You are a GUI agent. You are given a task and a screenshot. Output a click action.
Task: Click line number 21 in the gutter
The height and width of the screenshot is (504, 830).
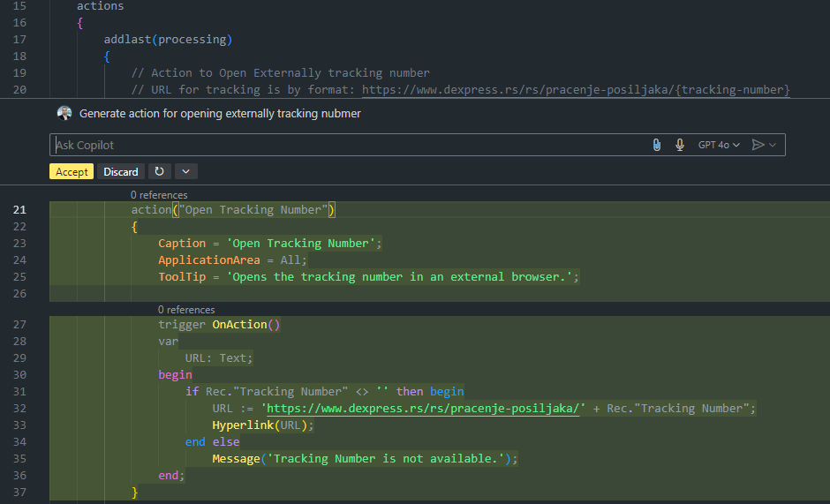[19, 210]
